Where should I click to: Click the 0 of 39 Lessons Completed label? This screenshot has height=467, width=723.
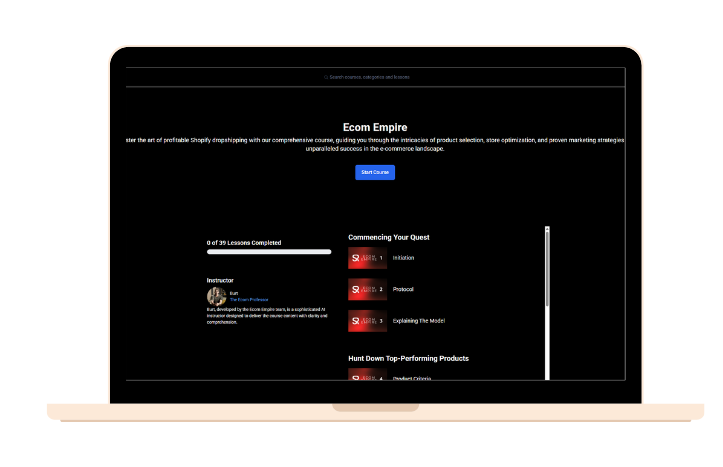click(x=244, y=243)
